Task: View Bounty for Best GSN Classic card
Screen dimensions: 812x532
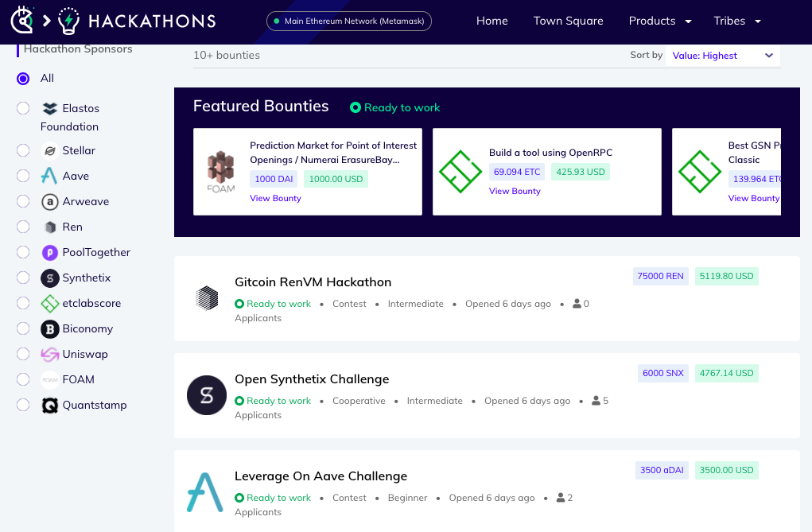Action: [x=754, y=198]
